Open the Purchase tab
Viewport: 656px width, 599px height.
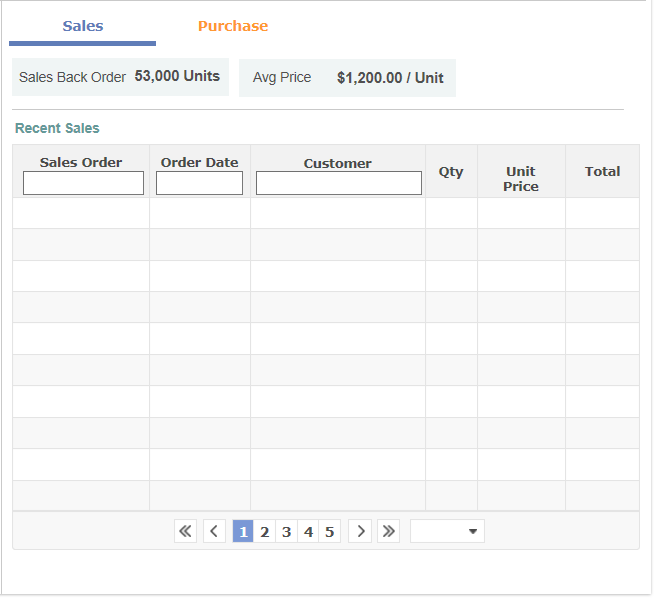232,27
